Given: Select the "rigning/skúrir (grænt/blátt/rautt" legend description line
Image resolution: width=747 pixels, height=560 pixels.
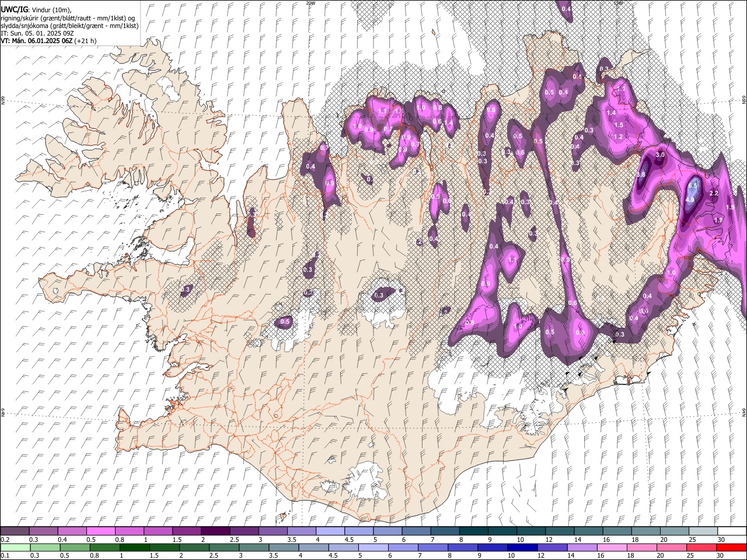Looking at the screenshot, I should coord(68,17).
